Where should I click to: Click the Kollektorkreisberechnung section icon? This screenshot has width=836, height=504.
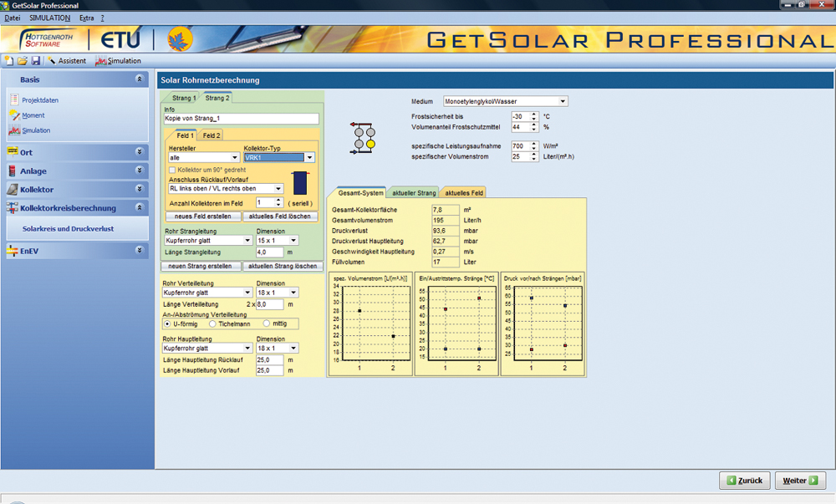tap(13, 208)
